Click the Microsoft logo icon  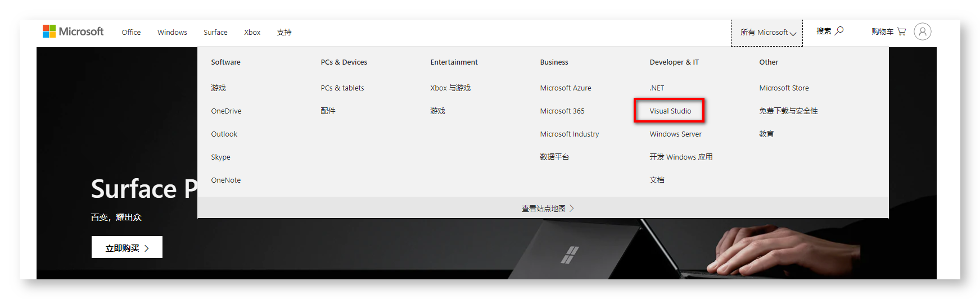[x=49, y=31]
